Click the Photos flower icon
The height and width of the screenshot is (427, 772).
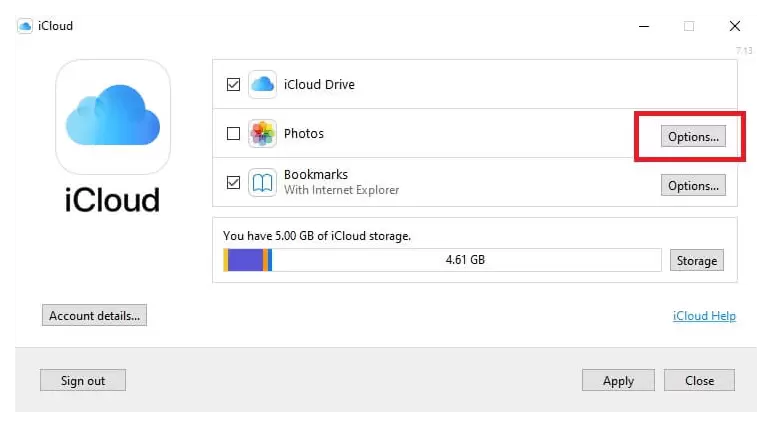coord(262,133)
